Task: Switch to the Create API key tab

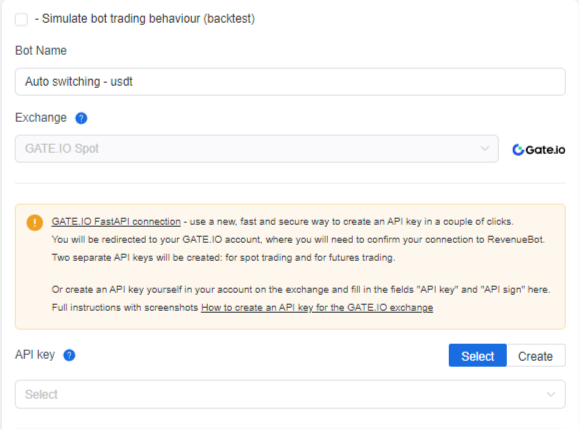Action: (x=535, y=356)
